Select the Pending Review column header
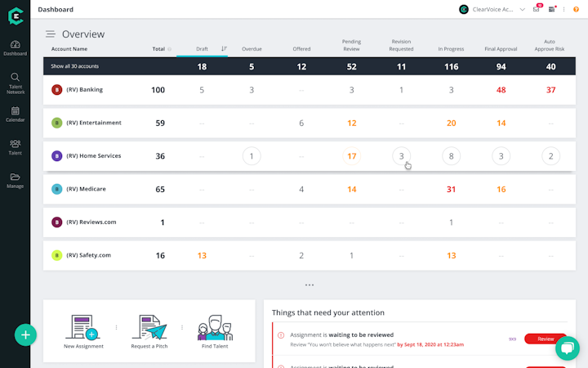588x368 pixels. (351, 45)
